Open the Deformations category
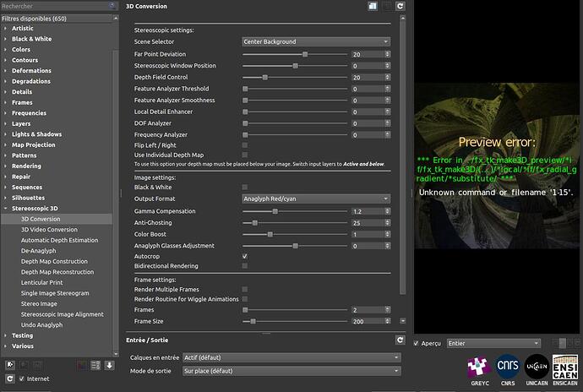The height and width of the screenshot is (392, 583). 31,71
